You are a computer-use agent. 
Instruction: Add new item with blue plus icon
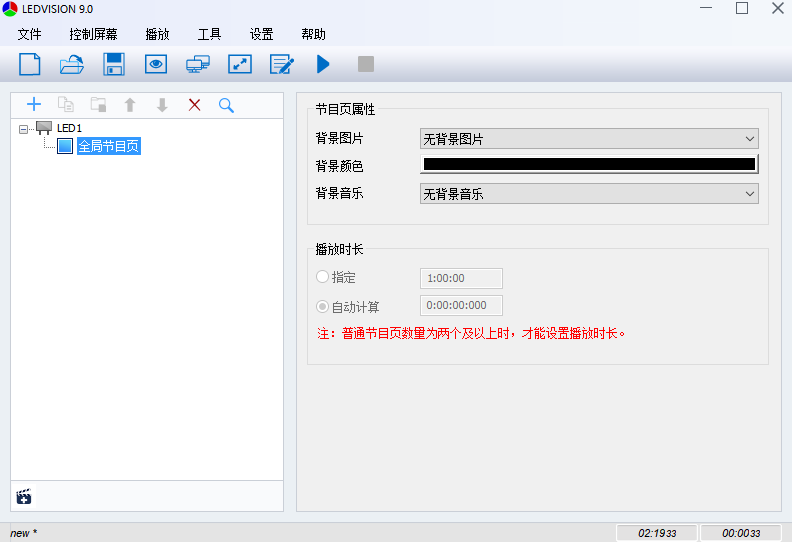pos(34,105)
